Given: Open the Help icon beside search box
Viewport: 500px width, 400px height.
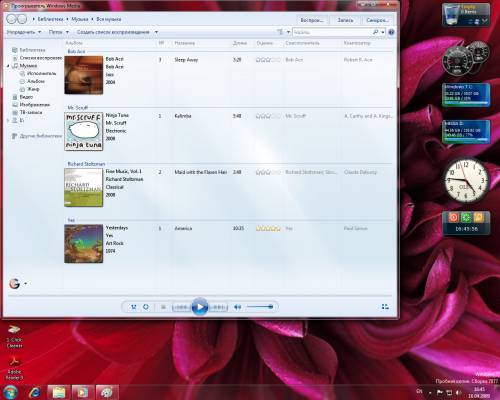Looking at the screenshot, I should click(x=391, y=32).
